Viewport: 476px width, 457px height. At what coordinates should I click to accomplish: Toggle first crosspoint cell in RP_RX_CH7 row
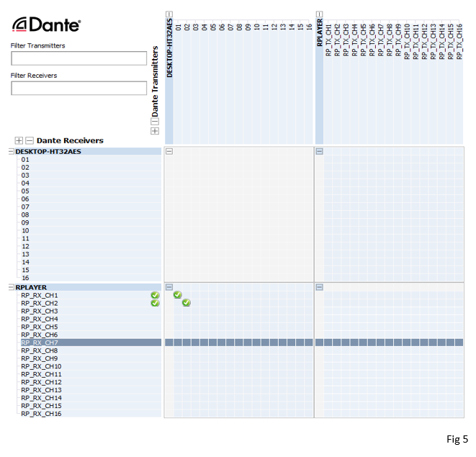(x=169, y=343)
